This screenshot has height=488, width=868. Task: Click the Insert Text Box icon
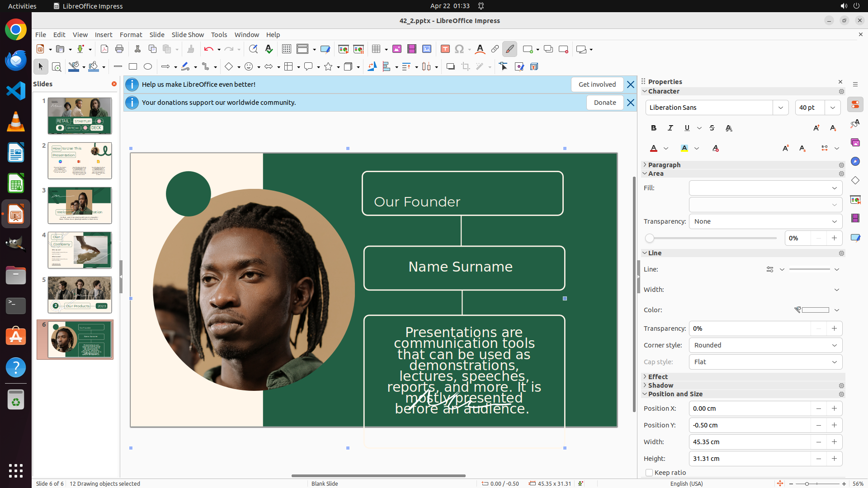pyautogui.click(x=445, y=49)
